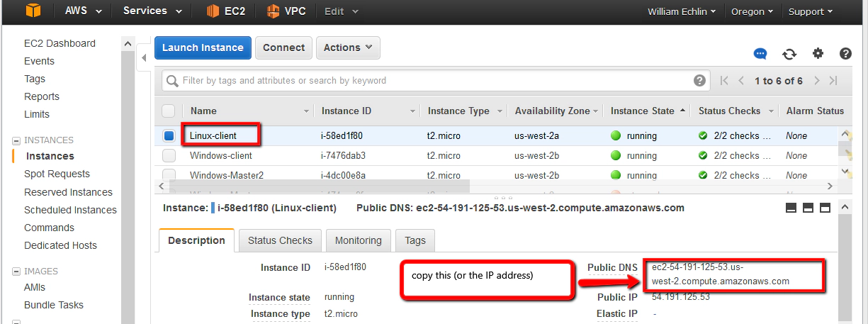Toggle the select-all instances header checkbox
Screen dimensions: 868x324
click(169, 111)
